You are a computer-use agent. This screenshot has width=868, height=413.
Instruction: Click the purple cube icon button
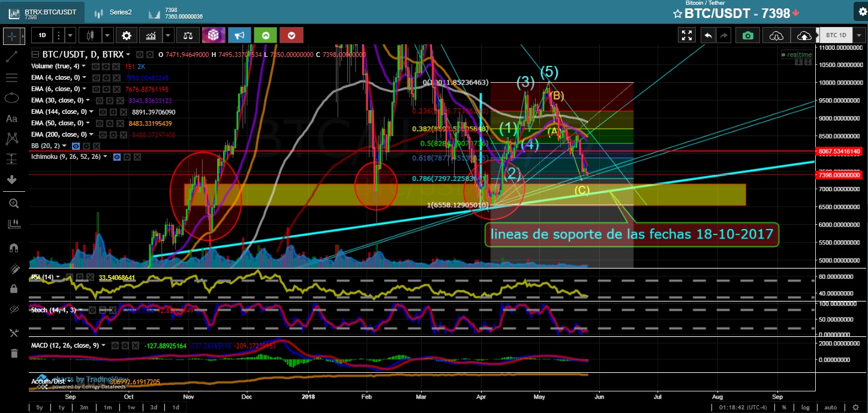pyautogui.click(x=214, y=35)
